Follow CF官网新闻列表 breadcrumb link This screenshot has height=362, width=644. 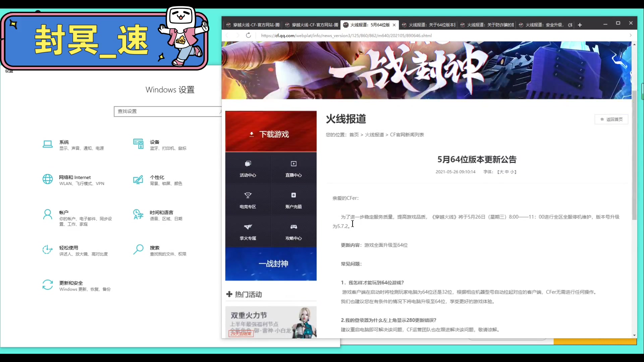[407, 135]
